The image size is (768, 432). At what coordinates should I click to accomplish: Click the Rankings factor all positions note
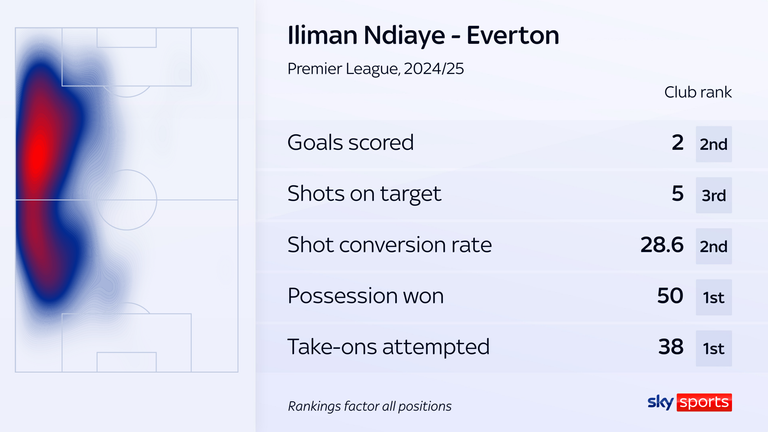[369, 406]
